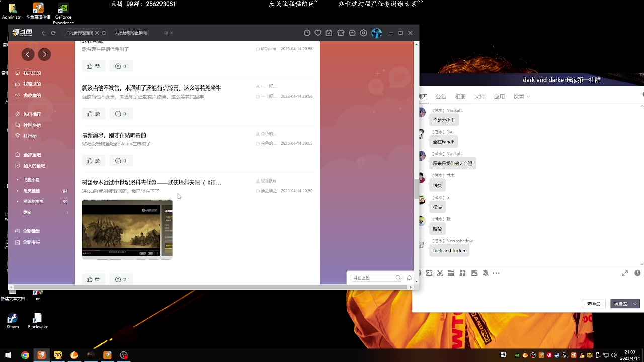Open post titled 就该当他不发售
This screenshot has width=644, height=362.
pyautogui.click(x=151, y=88)
